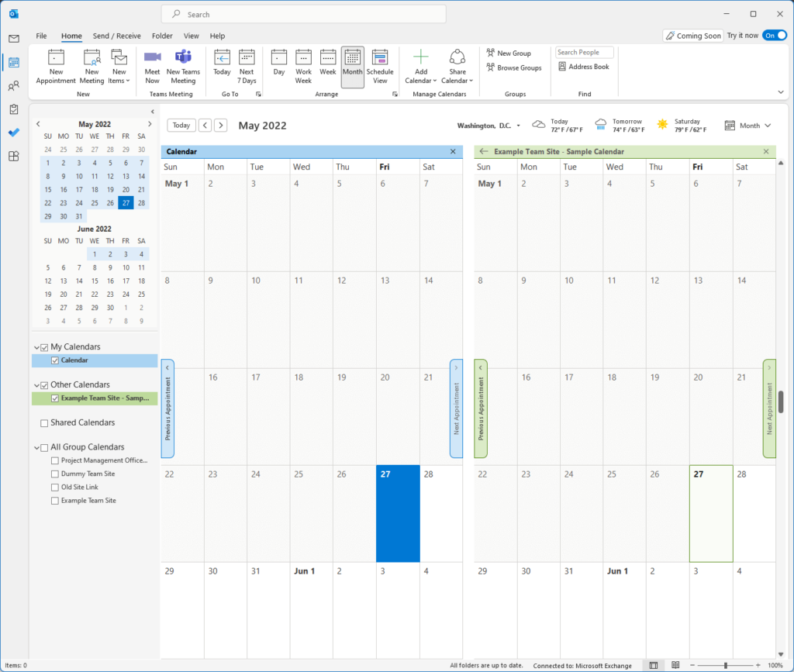Viewport: 794px width, 672px height.
Task: Merge Sample Calendar with overlay arrow
Action: coord(484,151)
